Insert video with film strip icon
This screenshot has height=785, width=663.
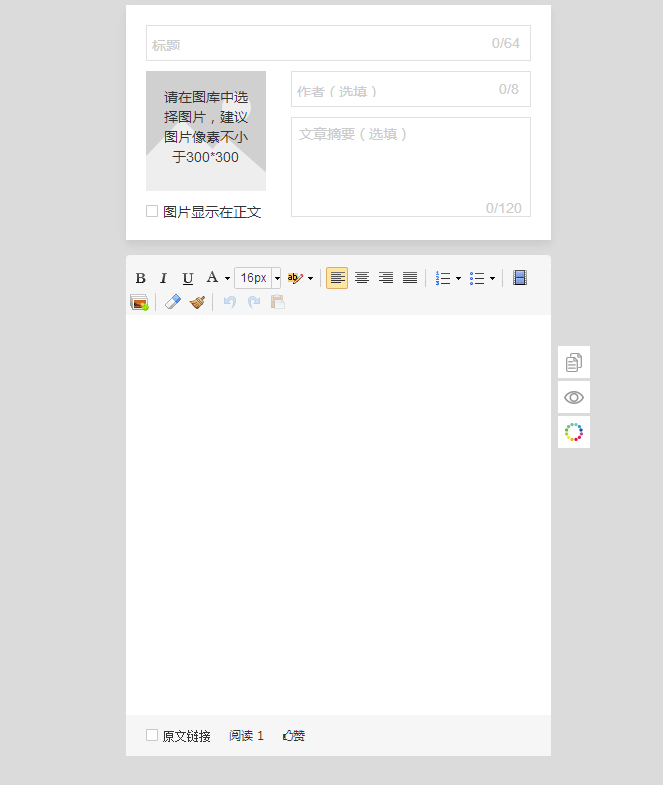(x=520, y=278)
